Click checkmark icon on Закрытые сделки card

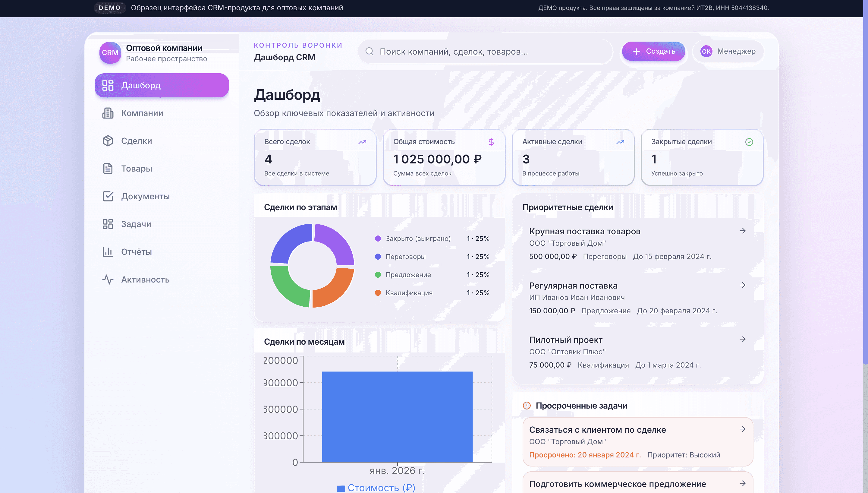click(x=749, y=142)
